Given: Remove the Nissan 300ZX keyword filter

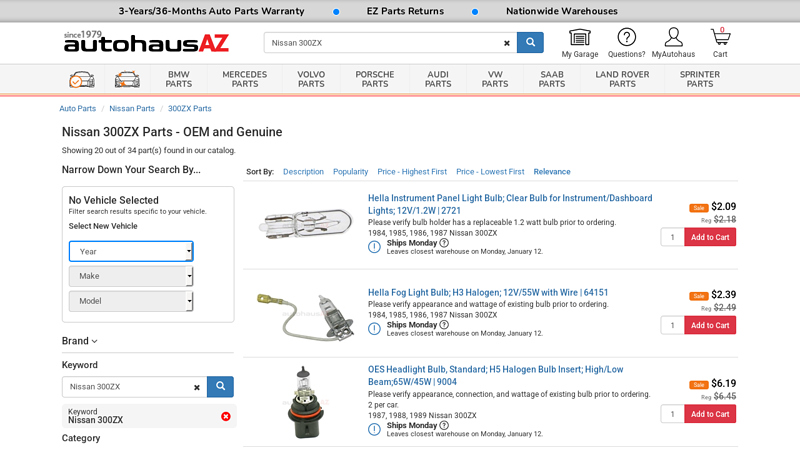Looking at the screenshot, I should [226, 416].
